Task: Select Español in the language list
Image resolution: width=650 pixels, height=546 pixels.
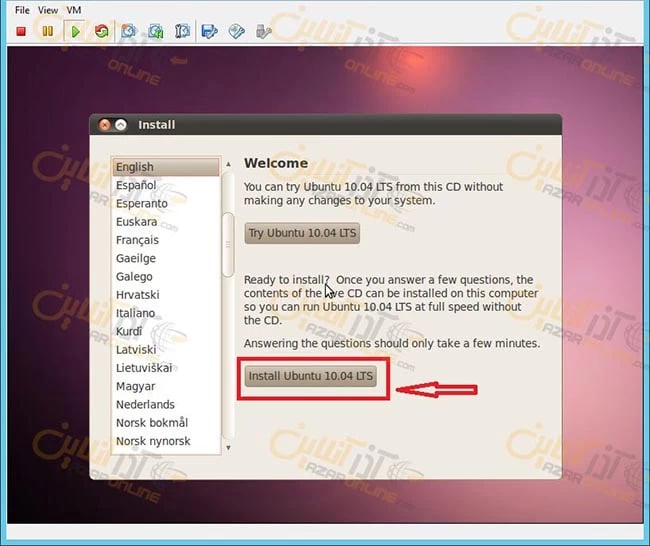Action: 166,185
